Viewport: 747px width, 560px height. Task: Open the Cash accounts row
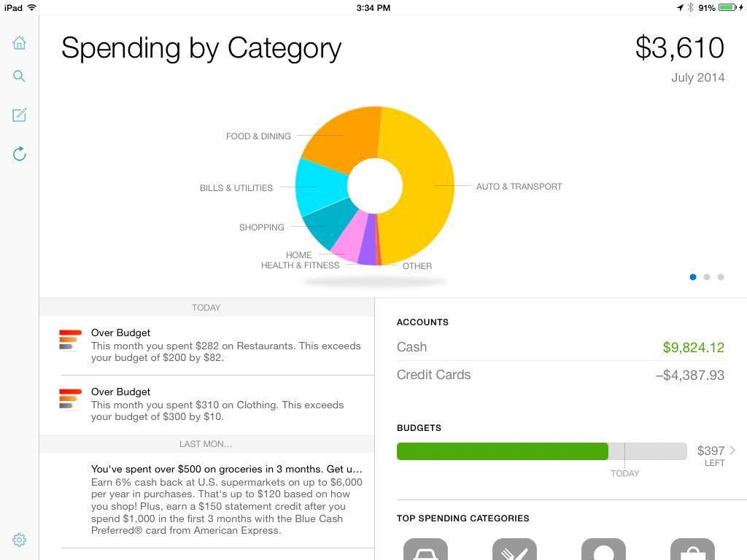(x=560, y=347)
